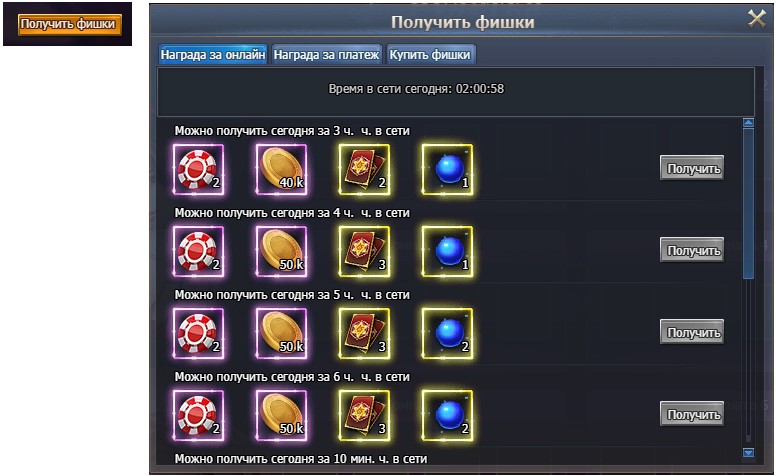Click the scrollbar up arrow in rewards list
776x476 pixels.
coord(748,123)
